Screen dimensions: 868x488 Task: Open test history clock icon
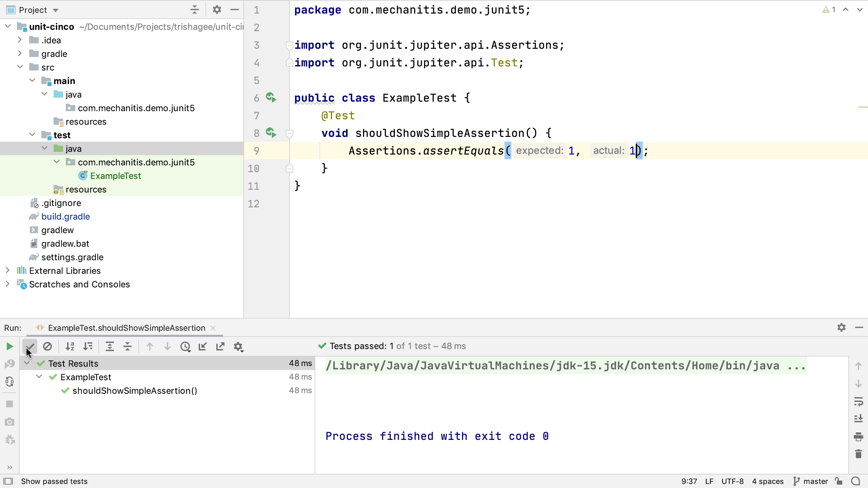(x=185, y=346)
